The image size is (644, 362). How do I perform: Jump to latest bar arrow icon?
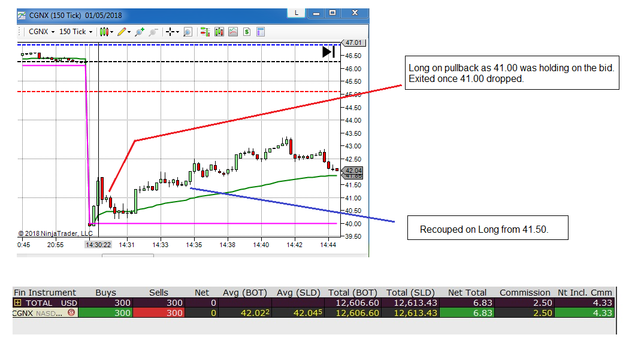point(328,51)
